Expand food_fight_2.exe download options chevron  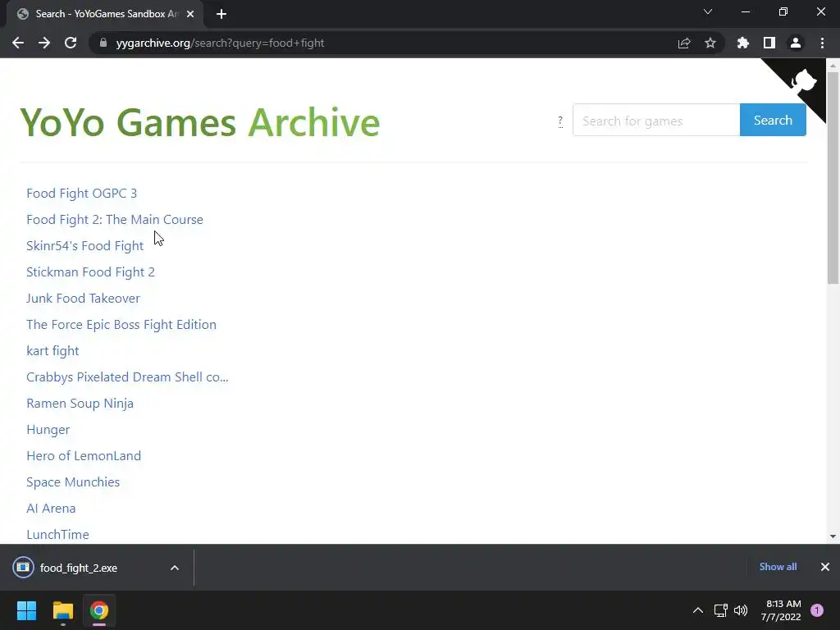coord(175,568)
